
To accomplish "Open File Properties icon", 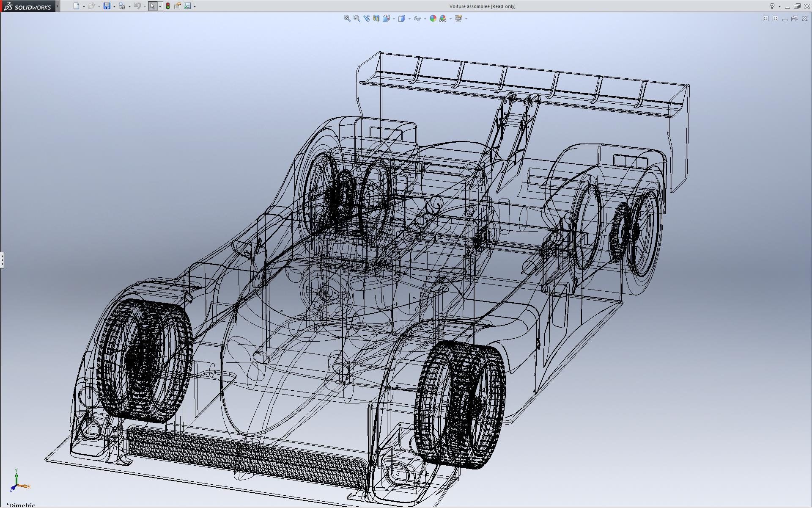I will 178,6.
